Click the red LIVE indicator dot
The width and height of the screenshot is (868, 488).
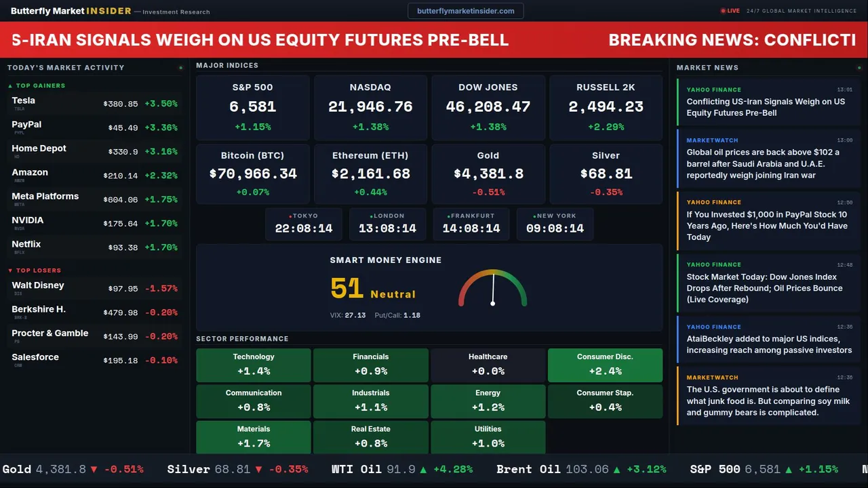click(723, 11)
